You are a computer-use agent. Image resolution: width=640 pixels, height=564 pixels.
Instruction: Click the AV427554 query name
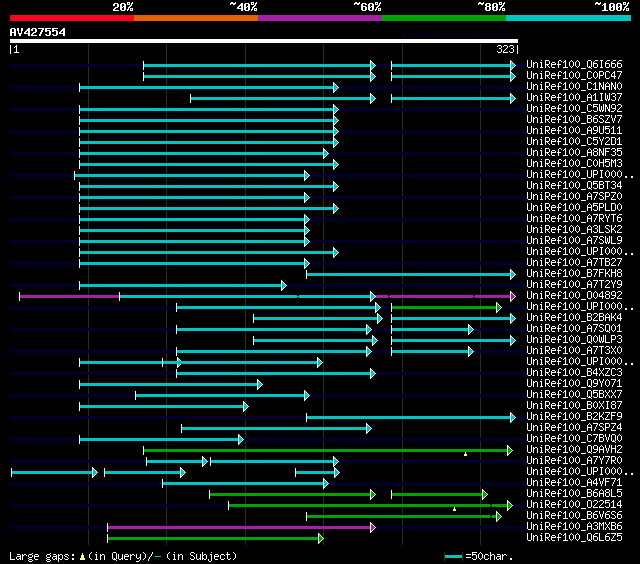coord(38,32)
